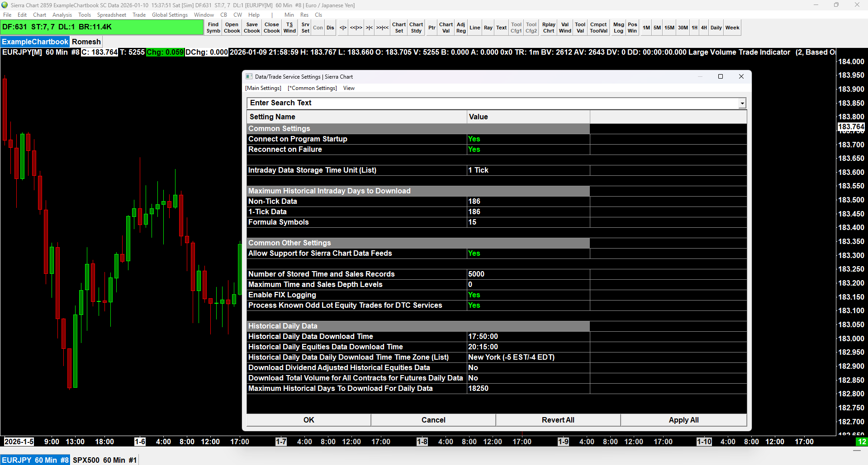Expand the search text dropdown arrow
This screenshot has width=868, height=465.
742,103
